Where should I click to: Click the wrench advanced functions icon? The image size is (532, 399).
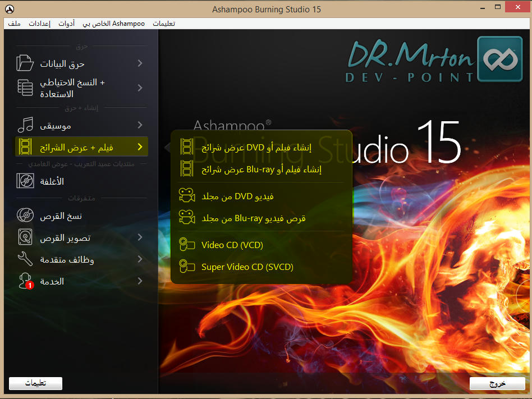(x=25, y=259)
